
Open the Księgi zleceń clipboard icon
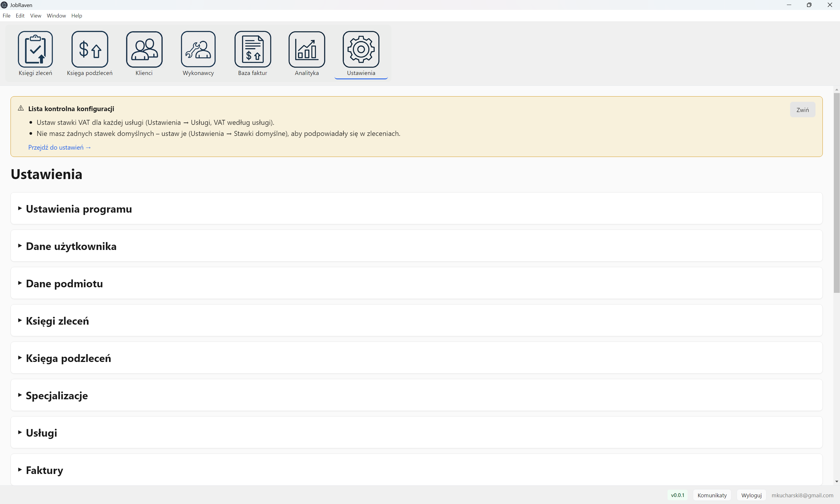click(x=35, y=49)
